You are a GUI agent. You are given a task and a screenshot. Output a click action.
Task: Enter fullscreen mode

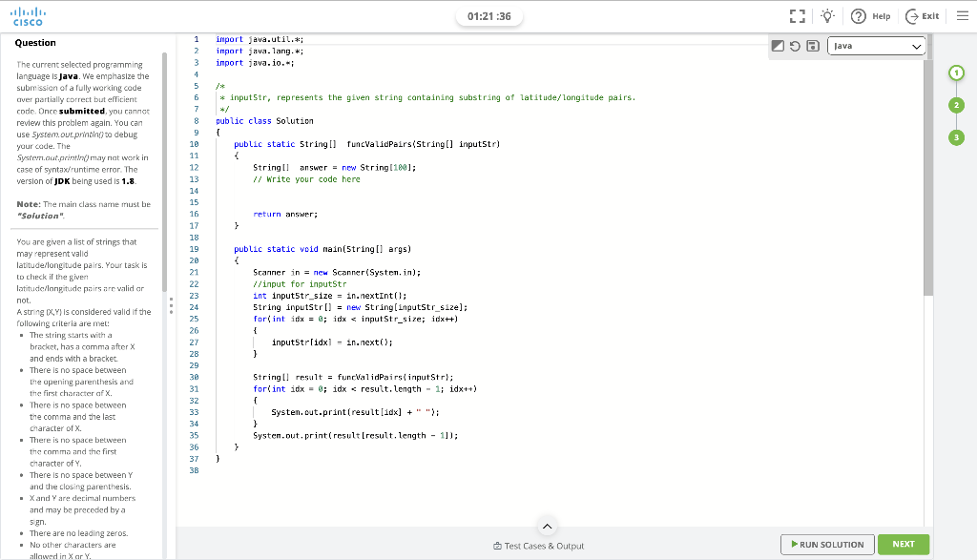pos(798,15)
